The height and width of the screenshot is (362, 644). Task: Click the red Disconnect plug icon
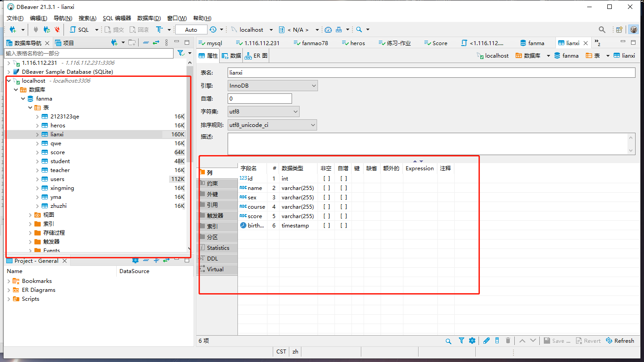tap(57, 29)
